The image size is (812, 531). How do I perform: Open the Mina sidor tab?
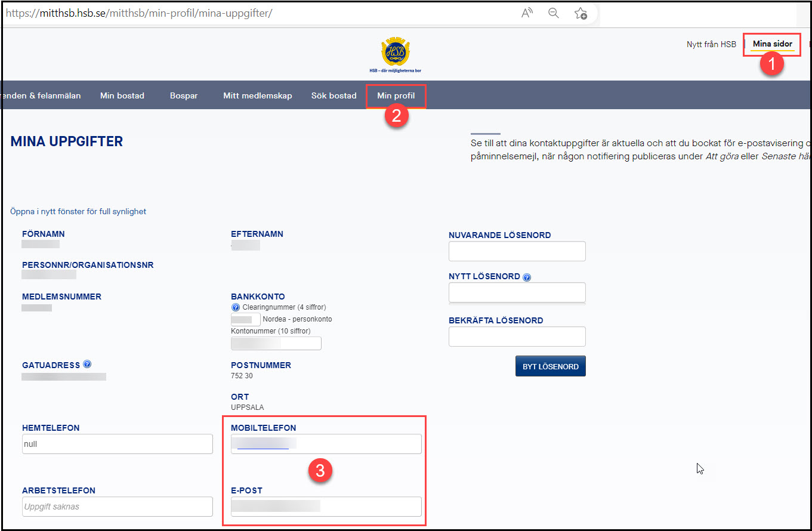(772, 44)
